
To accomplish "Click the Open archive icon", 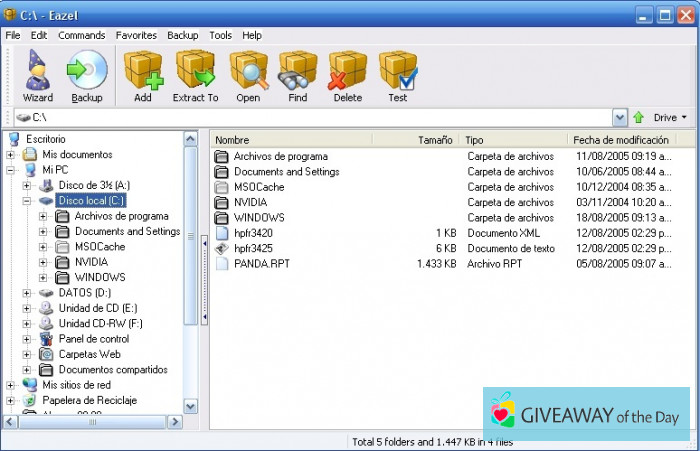I will pos(248,76).
